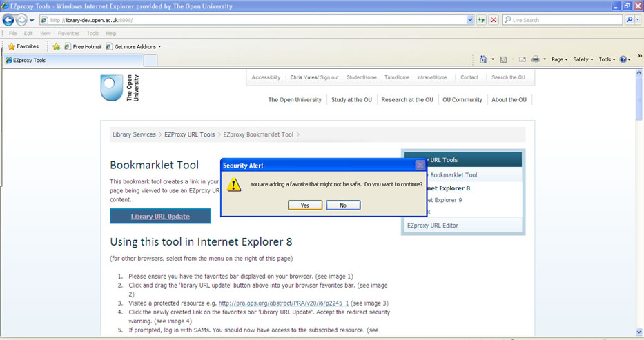Viewport: 644px width, 340px height.
Task: Click the command bar overflow chevron
Action: coord(639,56)
